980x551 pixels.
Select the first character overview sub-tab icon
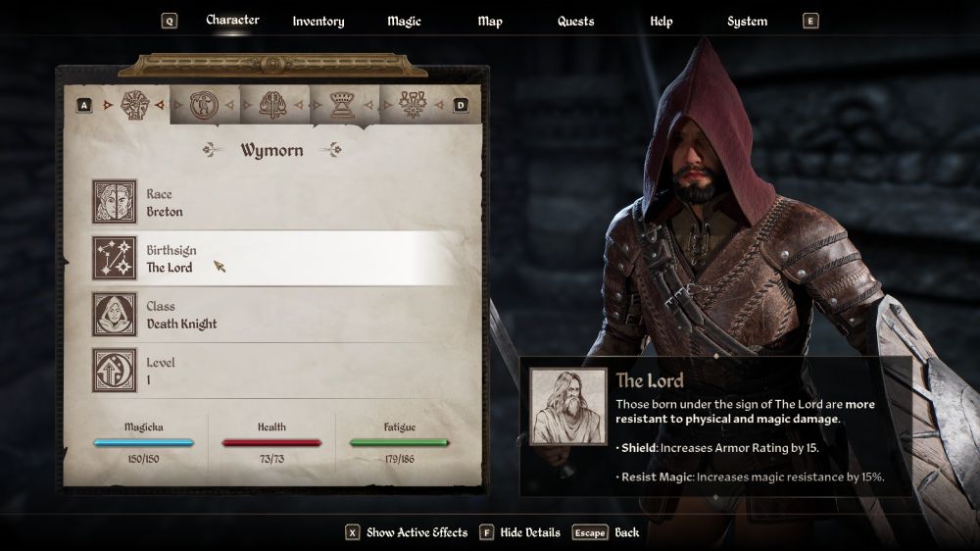click(134, 105)
